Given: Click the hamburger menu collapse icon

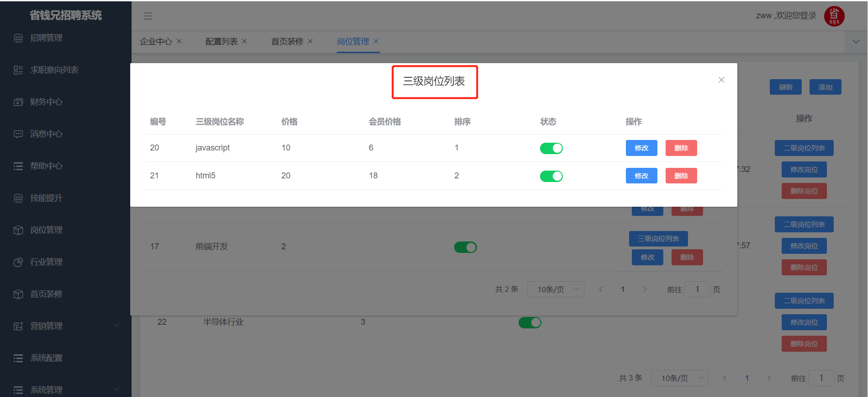Looking at the screenshot, I should pos(148,16).
